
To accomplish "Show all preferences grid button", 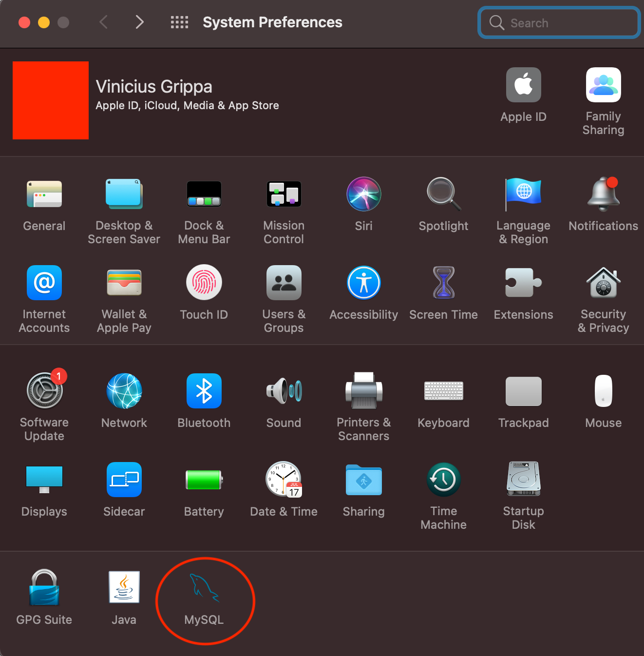I will 179,22.
